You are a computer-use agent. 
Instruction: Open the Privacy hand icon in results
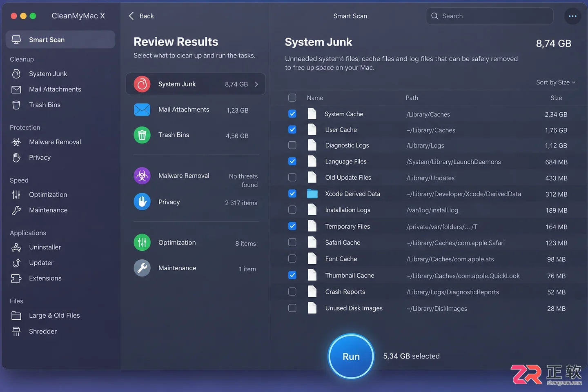tap(142, 202)
